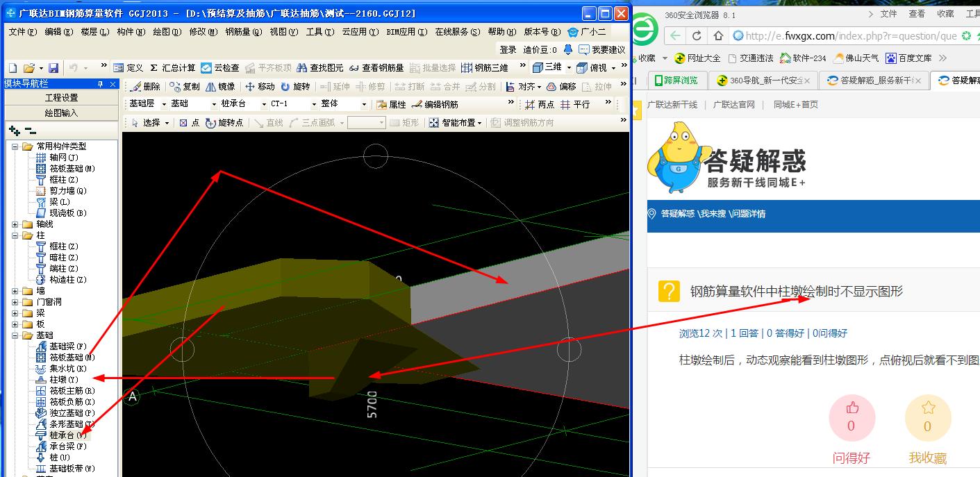Open 云应用 menu
Viewport: 980px width, 477px height.
point(360,32)
